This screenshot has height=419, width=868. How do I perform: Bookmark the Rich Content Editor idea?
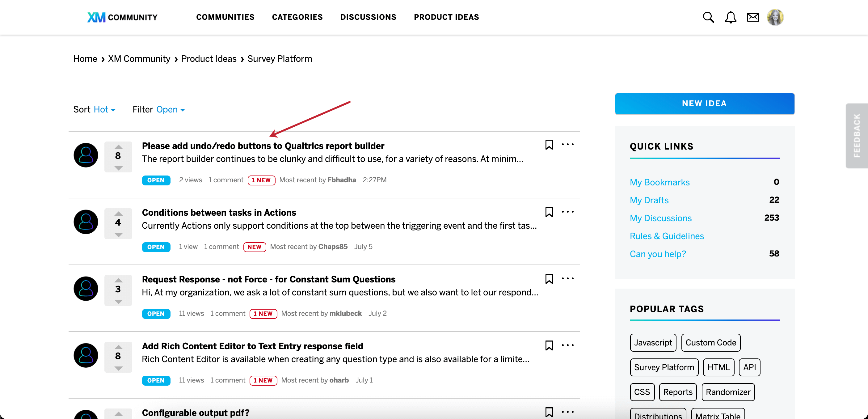point(549,345)
